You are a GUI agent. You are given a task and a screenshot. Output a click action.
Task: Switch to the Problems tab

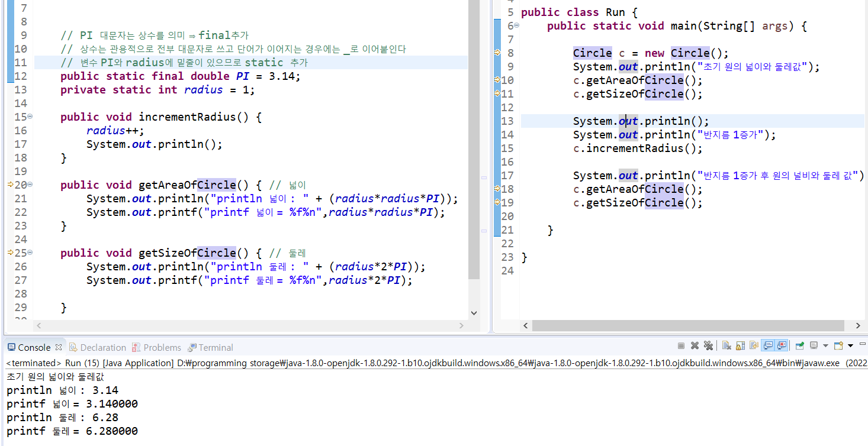(x=156, y=347)
